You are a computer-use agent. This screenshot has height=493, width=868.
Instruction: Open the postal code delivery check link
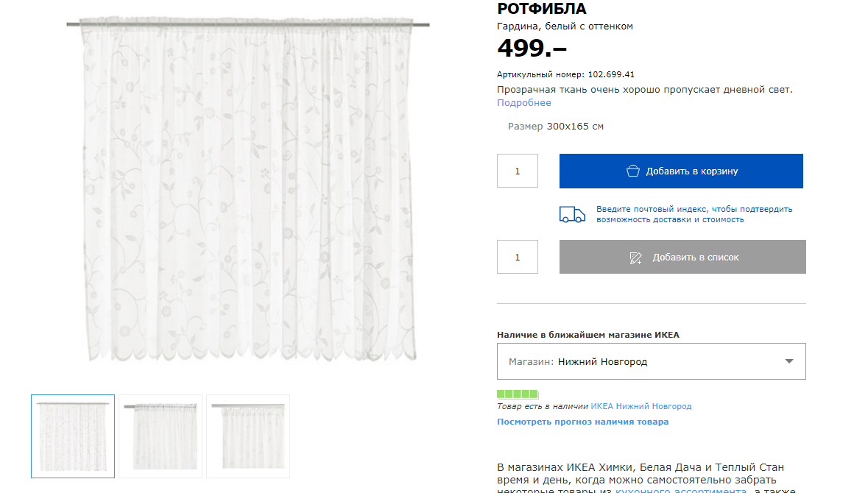[x=694, y=214]
